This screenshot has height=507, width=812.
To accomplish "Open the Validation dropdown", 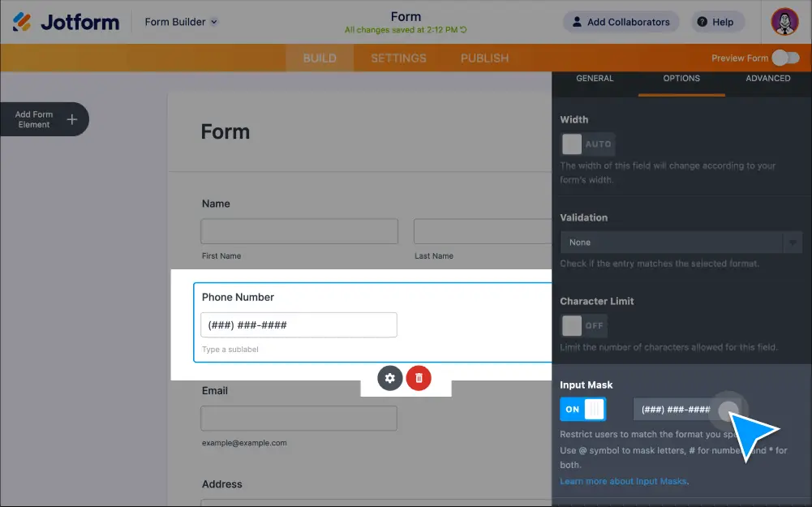I will click(x=681, y=243).
